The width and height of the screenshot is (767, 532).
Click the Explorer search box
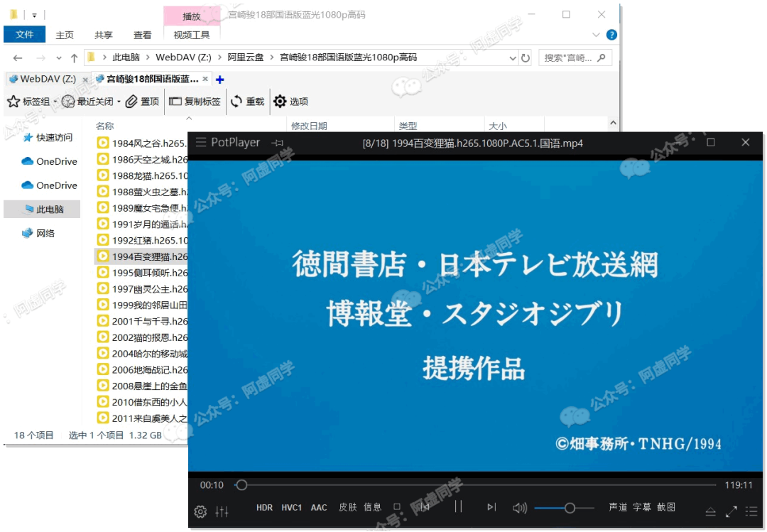pos(575,58)
